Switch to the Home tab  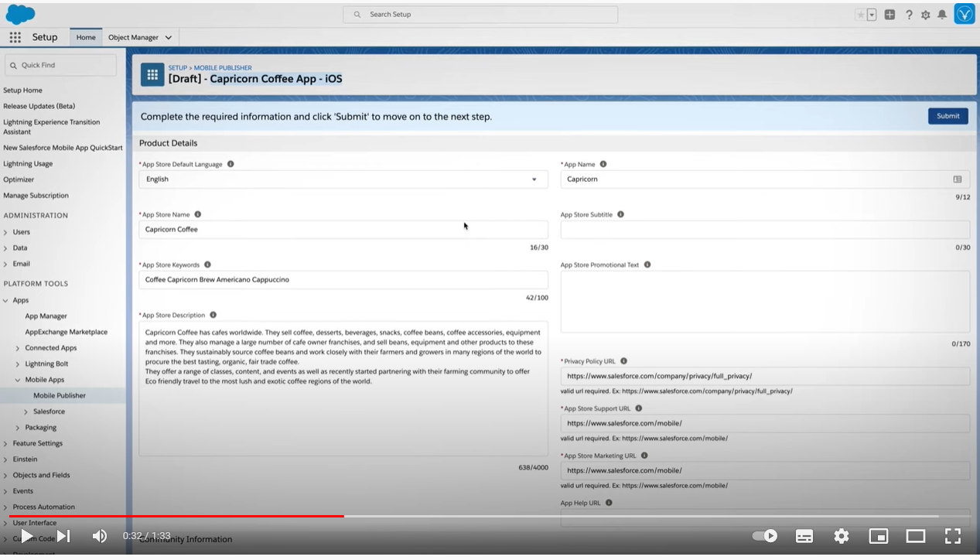pyautogui.click(x=86, y=37)
